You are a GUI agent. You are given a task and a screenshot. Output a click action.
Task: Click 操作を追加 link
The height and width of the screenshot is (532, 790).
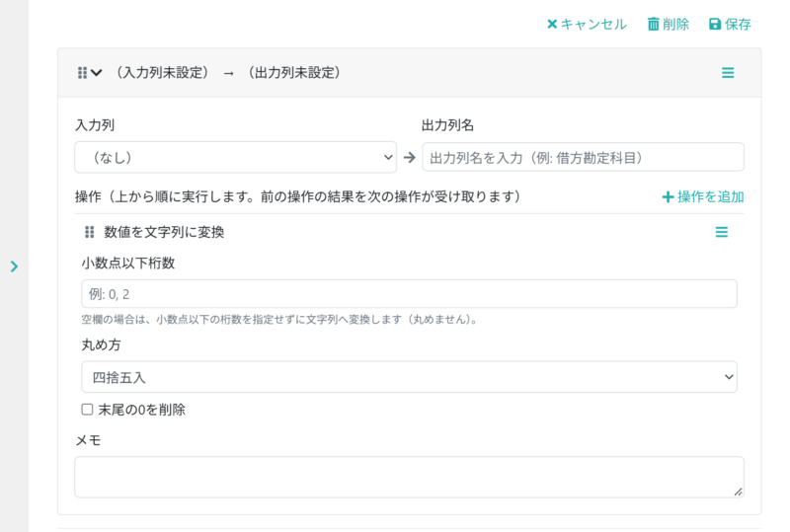(703, 197)
